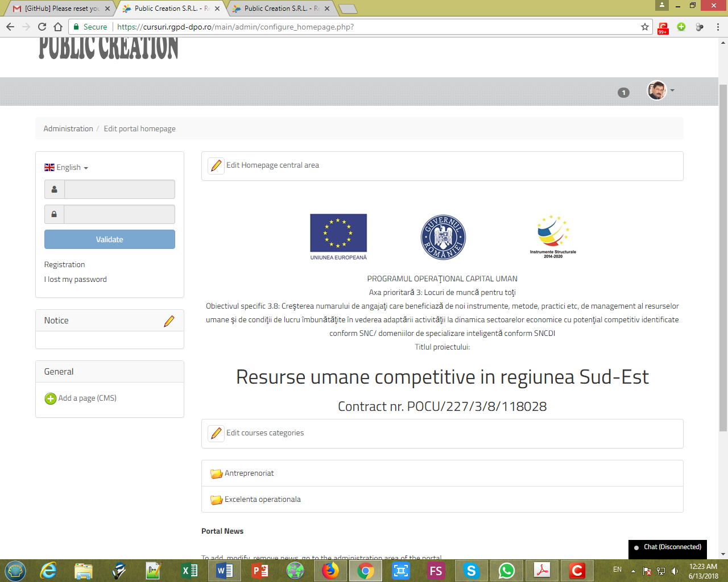Open Skype from the taskbar
This screenshot has height=582, width=728.
click(471, 570)
